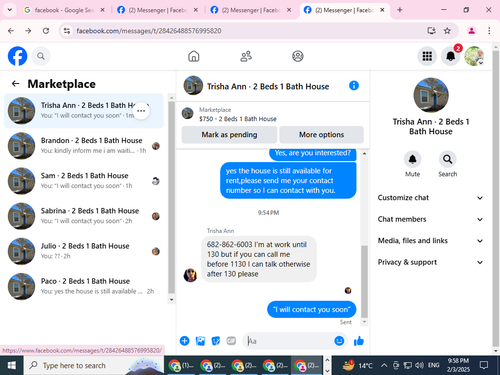Switch to the facebook - Google Search tab

(x=64, y=10)
